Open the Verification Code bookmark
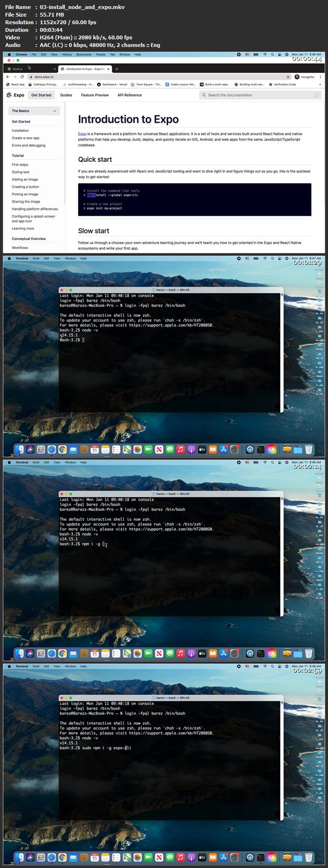The image size is (328, 868). click(x=282, y=84)
